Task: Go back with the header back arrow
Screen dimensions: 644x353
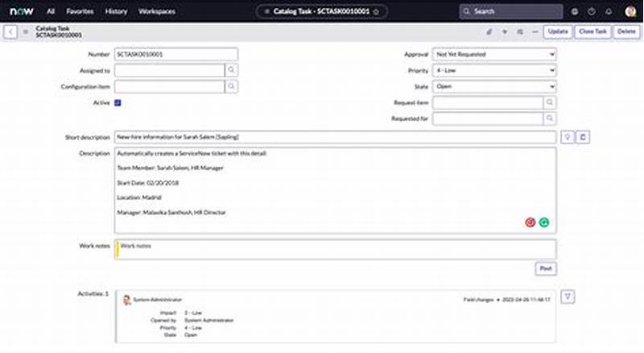Action: pyautogui.click(x=10, y=31)
